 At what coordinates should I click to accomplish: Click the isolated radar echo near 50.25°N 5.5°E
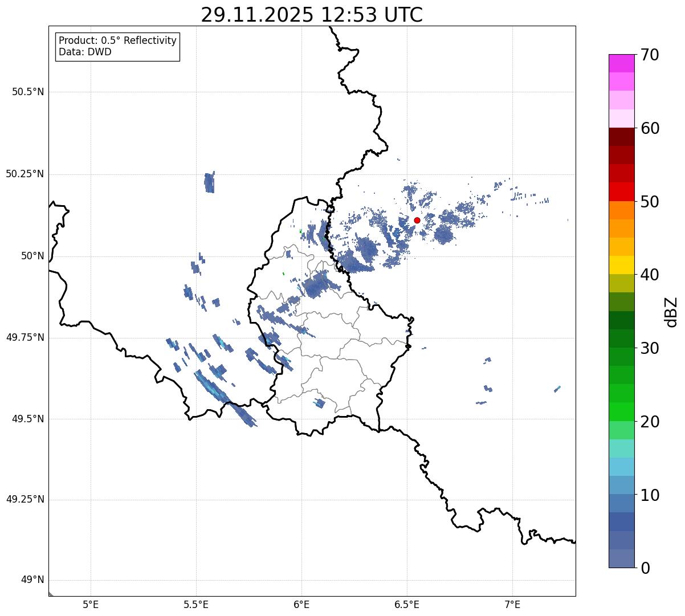click(x=209, y=183)
